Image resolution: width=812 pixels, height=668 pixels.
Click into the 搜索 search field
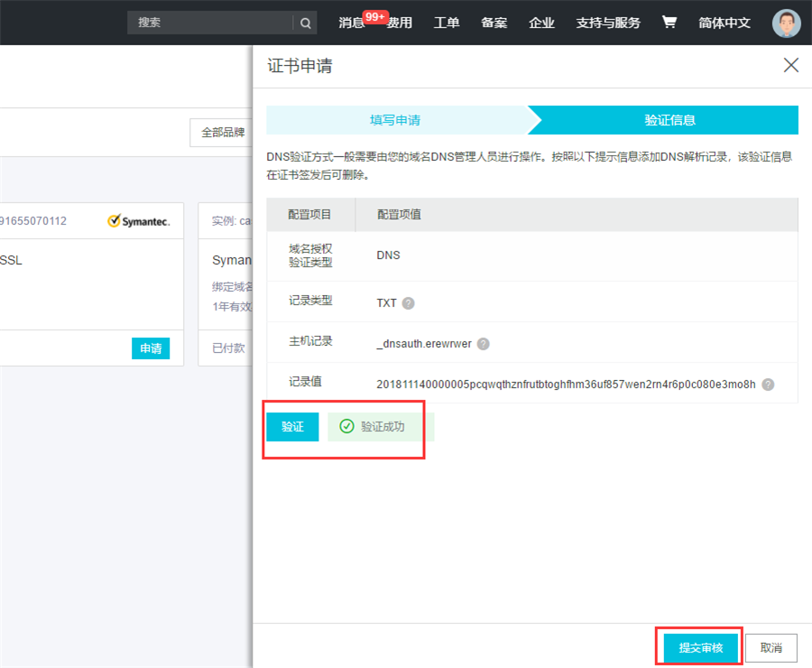point(211,23)
